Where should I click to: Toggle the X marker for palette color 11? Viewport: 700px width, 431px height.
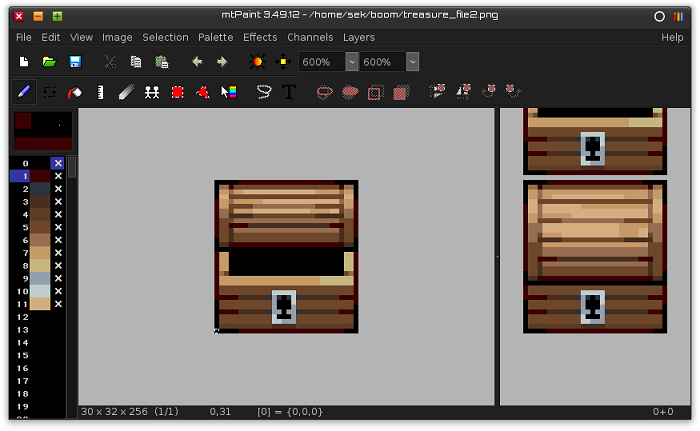58,304
